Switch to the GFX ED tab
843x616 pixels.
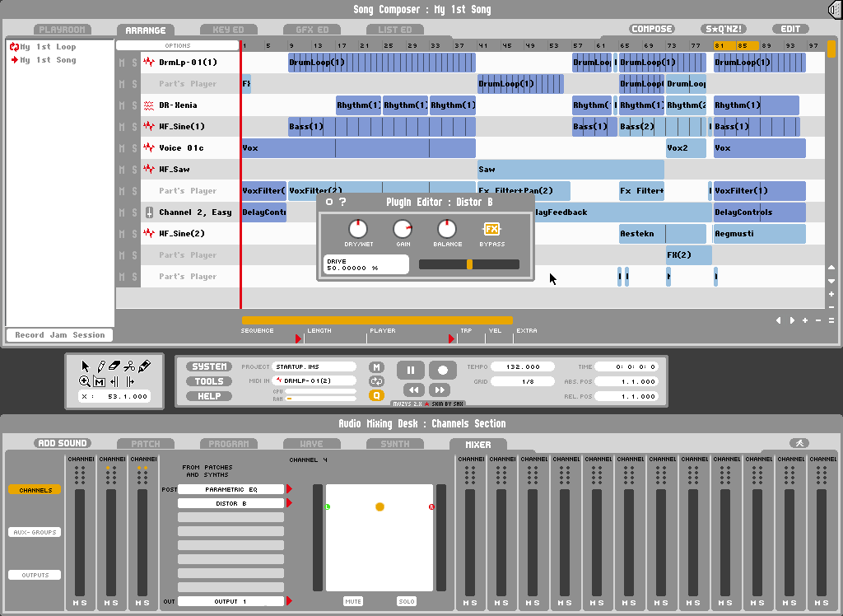[312, 30]
